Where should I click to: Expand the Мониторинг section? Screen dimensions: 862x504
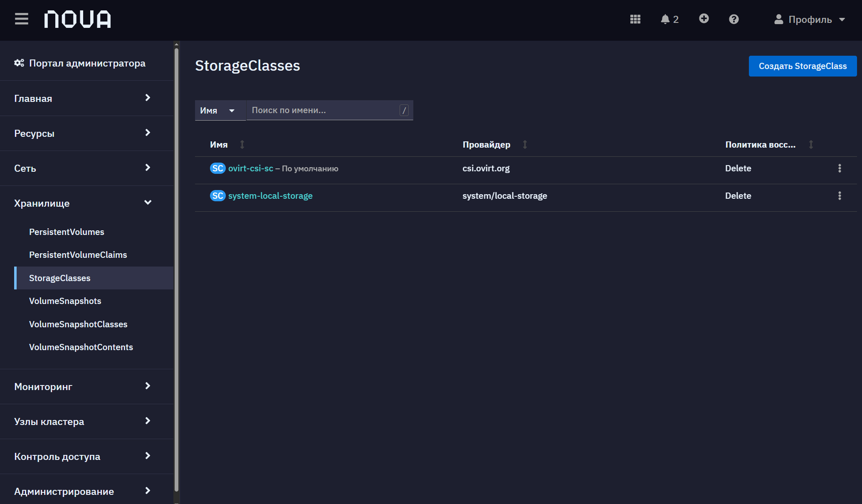[82, 386]
